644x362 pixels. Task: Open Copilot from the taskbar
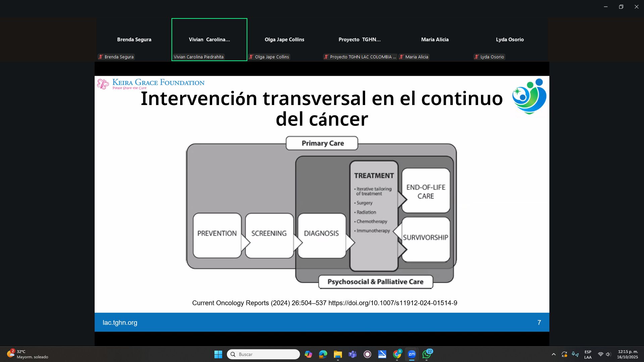[308, 354]
